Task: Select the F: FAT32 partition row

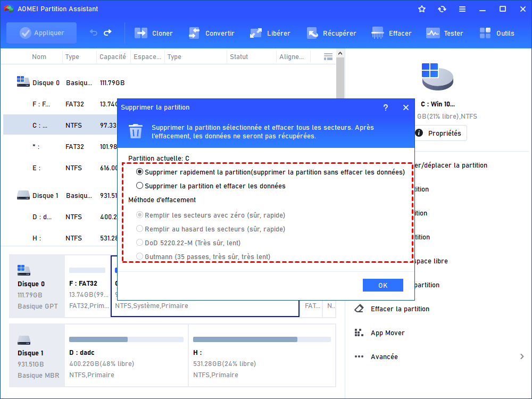Action: coord(60,104)
